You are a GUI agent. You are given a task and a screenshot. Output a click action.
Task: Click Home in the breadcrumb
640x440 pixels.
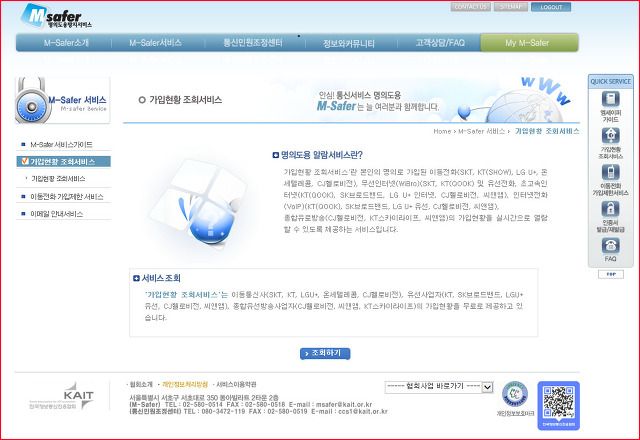(442, 131)
